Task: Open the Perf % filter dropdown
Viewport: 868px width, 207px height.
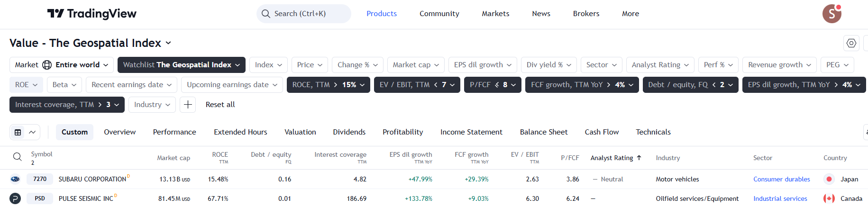Action: coord(718,65)
